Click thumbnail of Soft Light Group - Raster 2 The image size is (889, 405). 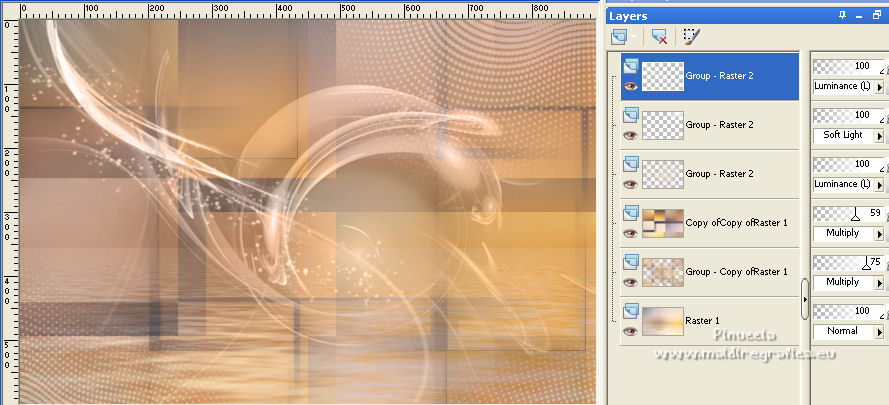pos(663,125)
